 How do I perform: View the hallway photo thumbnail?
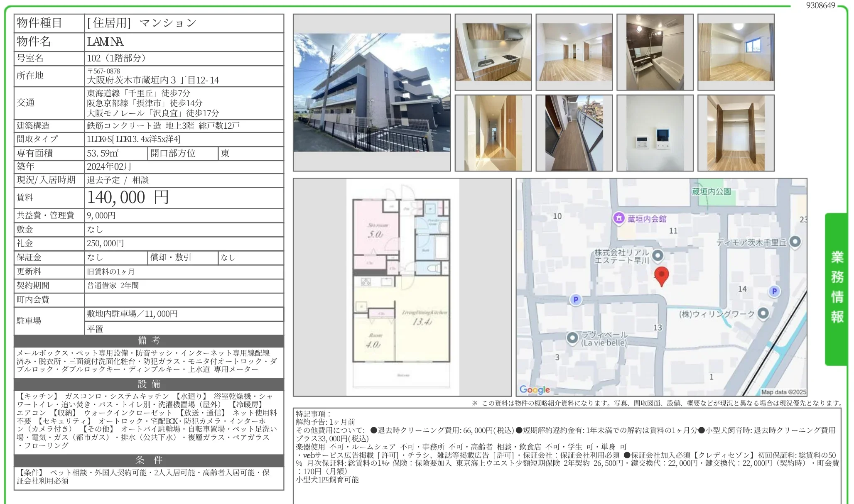pyautogui.click(x=493, y=132)
